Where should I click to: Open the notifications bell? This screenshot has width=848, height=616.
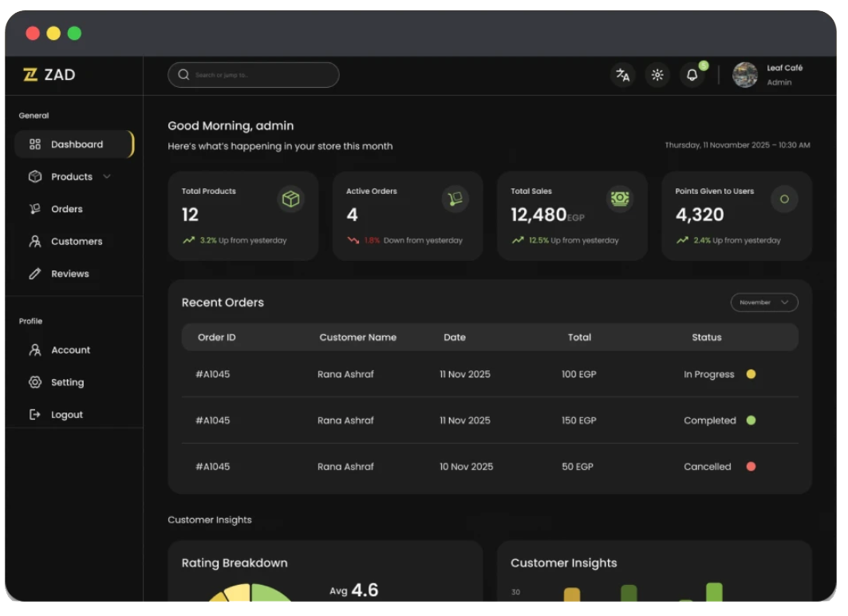click(x=692, y=75)
